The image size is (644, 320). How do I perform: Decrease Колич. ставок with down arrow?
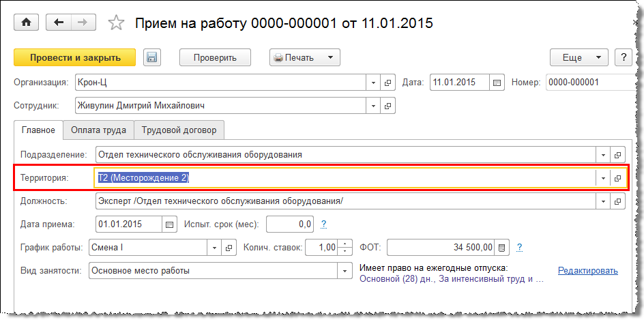(345, 251)
